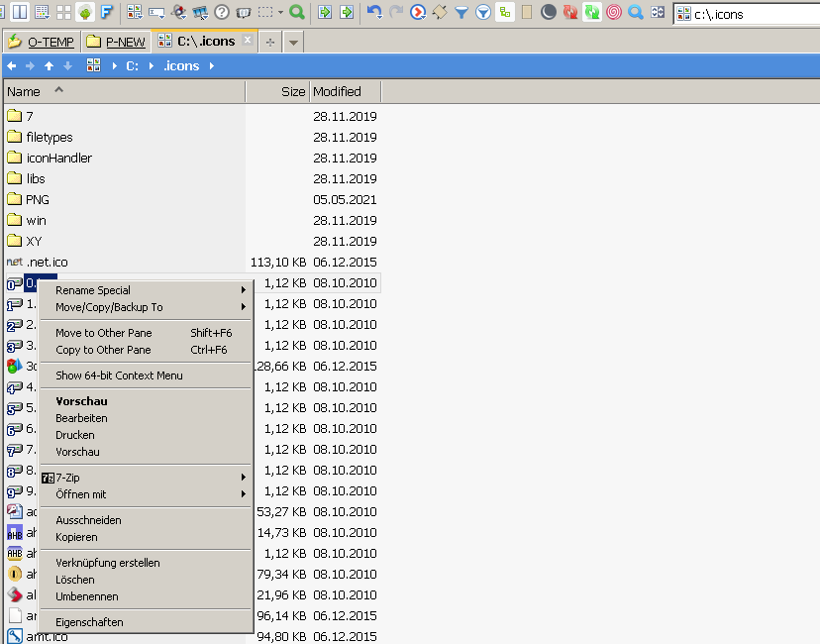Select Eigenschaften in the context menu
This screenshot has width=820, height=644.
click(x=89, y=622)
